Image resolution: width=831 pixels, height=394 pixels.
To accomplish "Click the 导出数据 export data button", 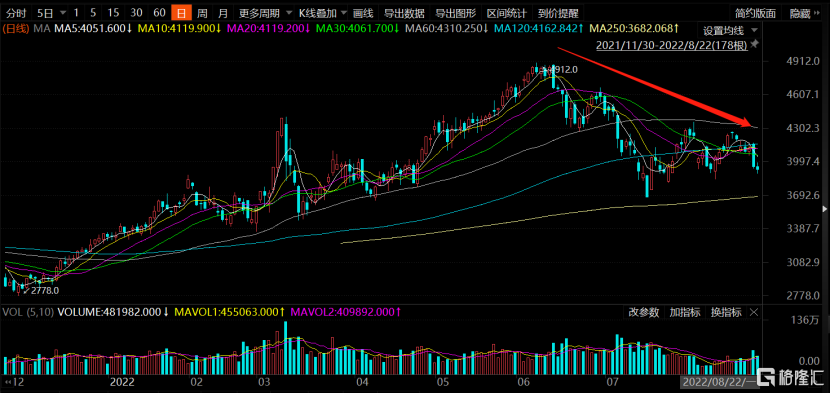I will tap(404, 13).
